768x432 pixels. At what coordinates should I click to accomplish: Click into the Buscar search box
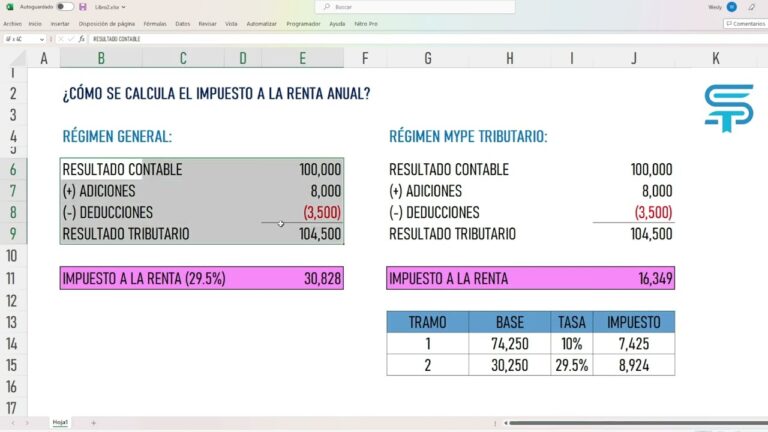coord(415,7)
